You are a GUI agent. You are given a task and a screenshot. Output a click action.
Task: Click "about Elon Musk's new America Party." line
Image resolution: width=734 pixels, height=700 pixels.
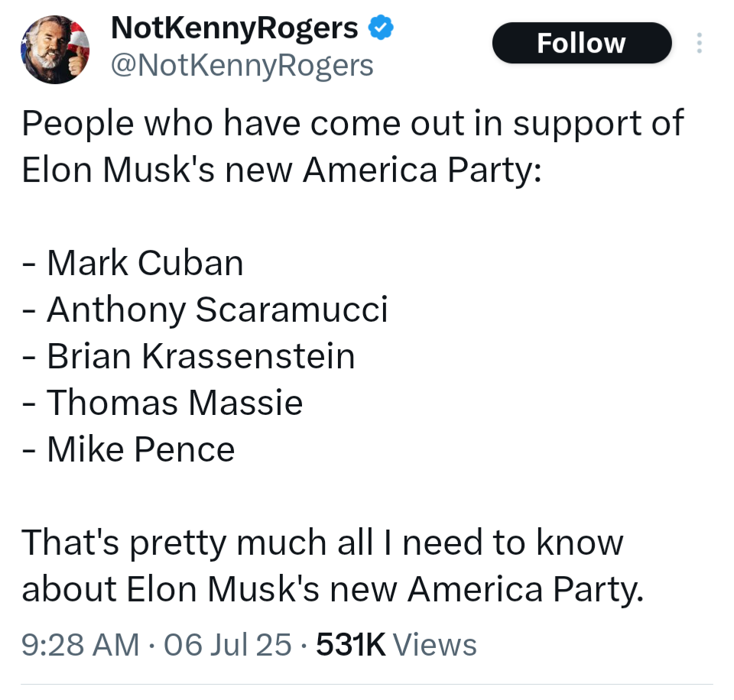pyautogui.click(x=333, y=589)
